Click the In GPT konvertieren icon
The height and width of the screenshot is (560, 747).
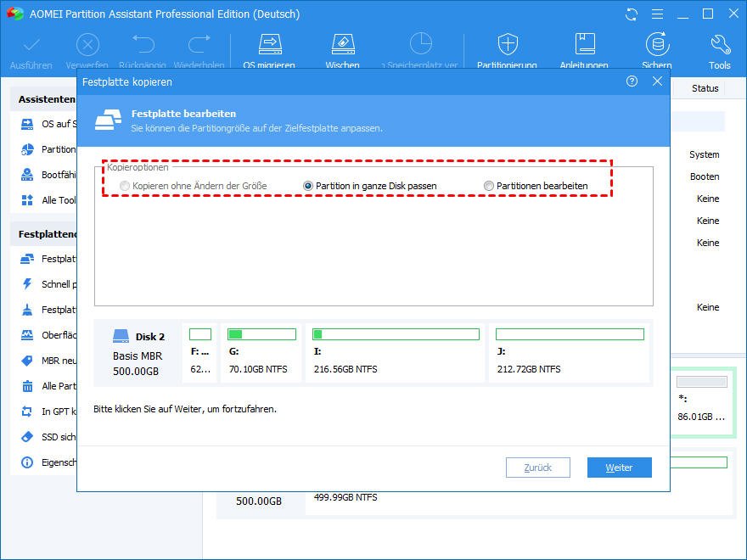point(27,412)
